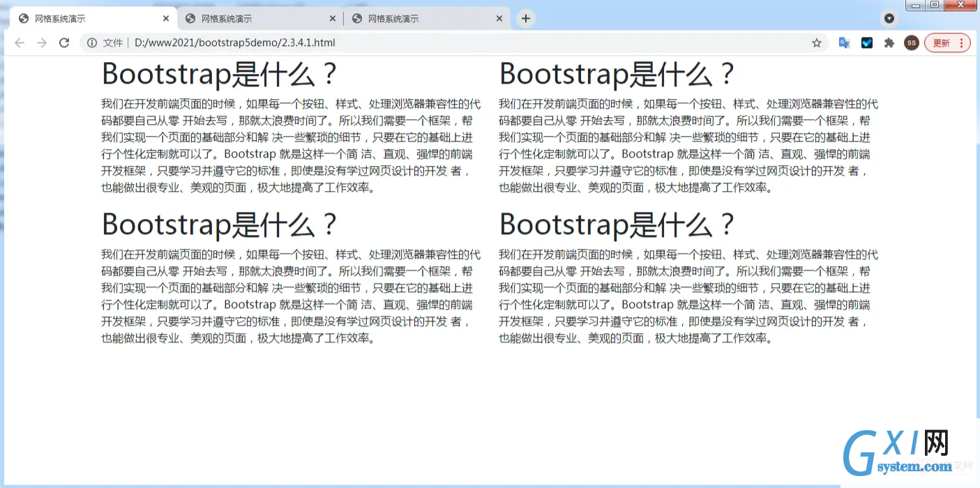View site information for the file URL
The width and height of the screenshot is (980, 488).
pos(92,43)
